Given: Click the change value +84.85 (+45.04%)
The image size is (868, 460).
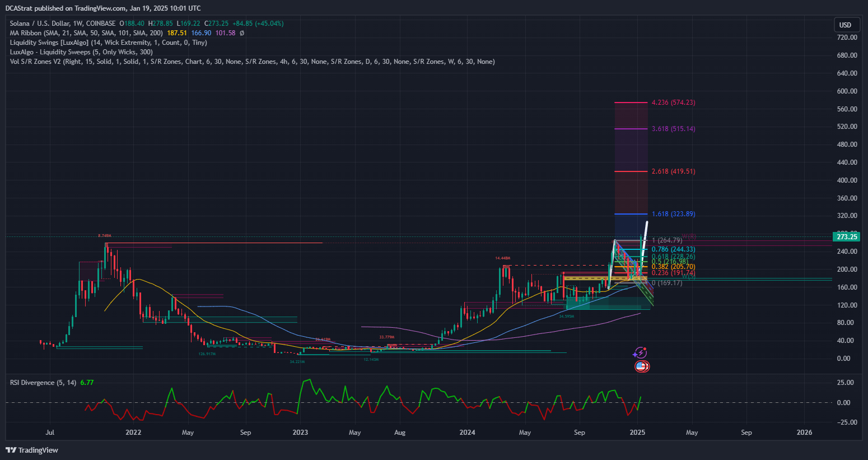Looking at the screenshot, I should point(258,24).
